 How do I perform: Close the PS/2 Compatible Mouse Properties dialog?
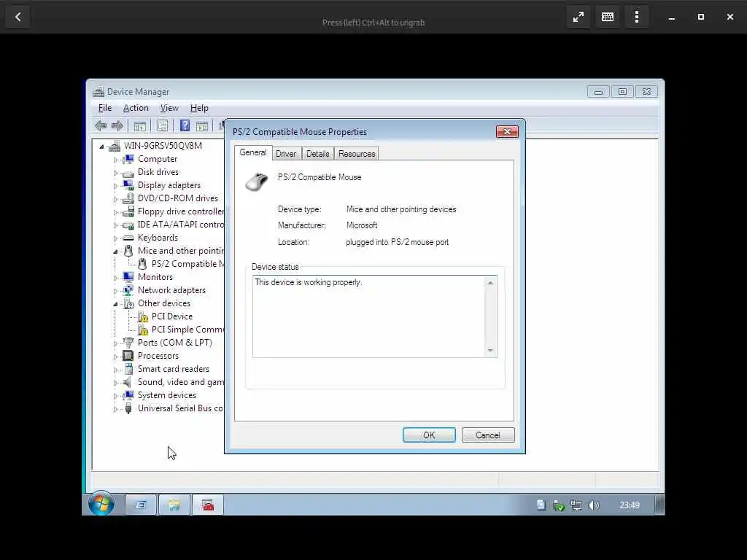pos(507,132)
